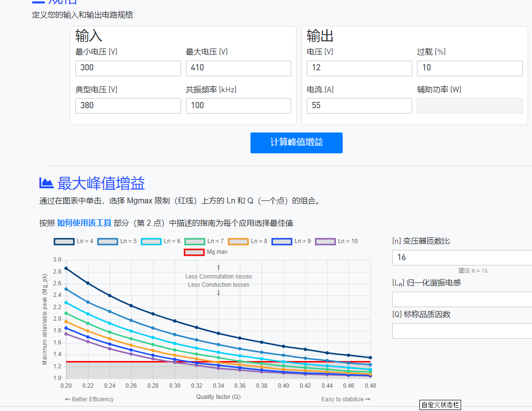Click the Ln = 10 curve point at Q 0.20
The image size is (532, 411).
[x=66, y=334]
